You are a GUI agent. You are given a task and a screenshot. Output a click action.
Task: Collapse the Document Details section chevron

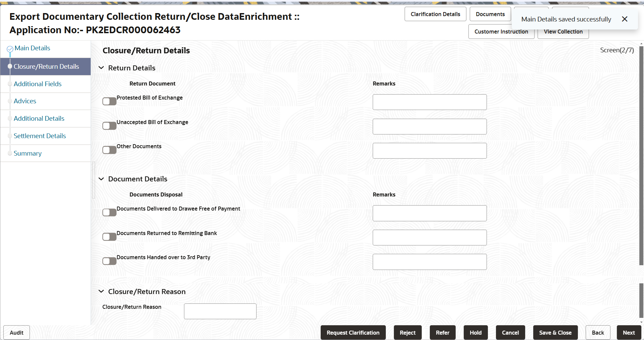101,179
